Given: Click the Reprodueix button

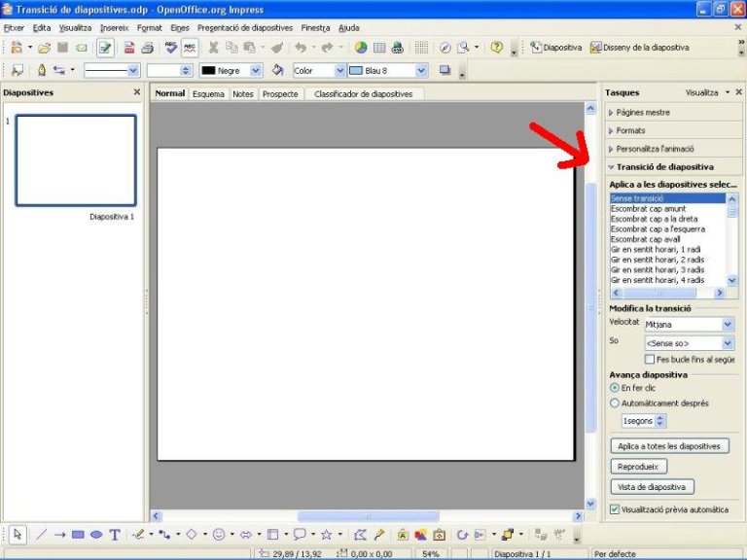Looking at the screenshot, I should pyautogui.click(x=638, y=467).
